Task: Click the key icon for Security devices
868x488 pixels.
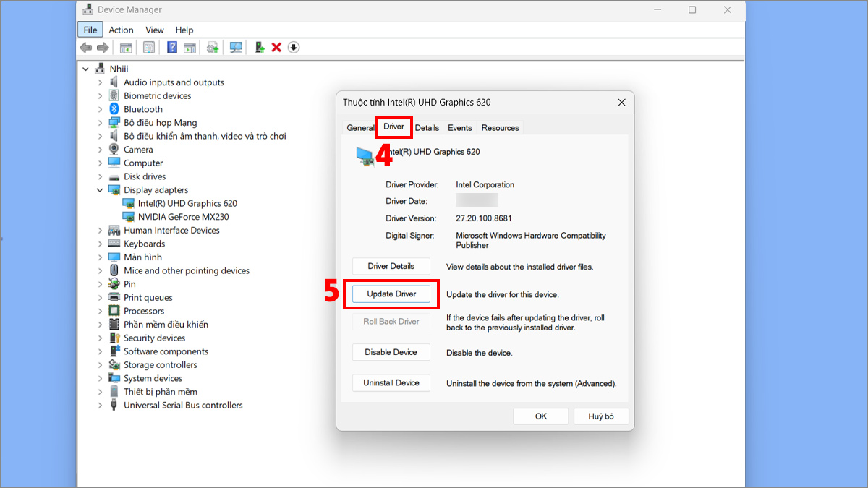Action: (x=114, y=338)
